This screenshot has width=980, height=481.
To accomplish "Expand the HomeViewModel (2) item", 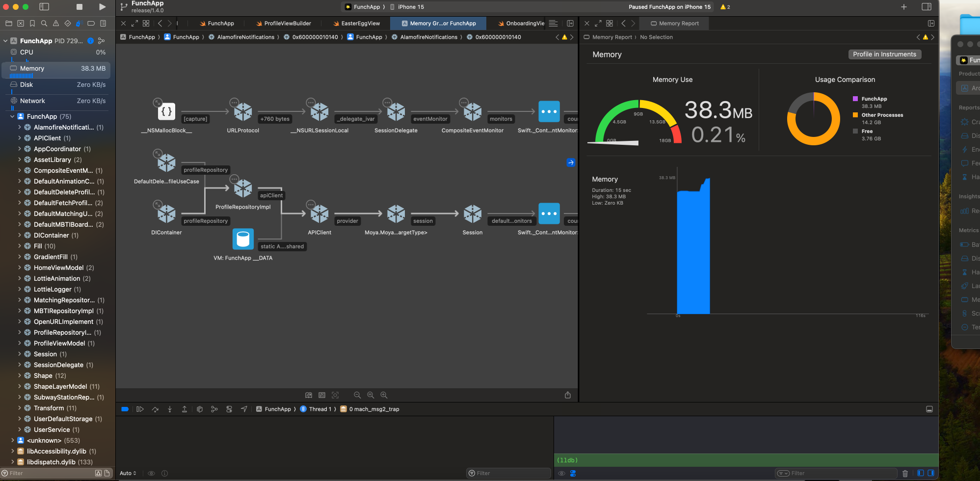I will tap(20, 267).
